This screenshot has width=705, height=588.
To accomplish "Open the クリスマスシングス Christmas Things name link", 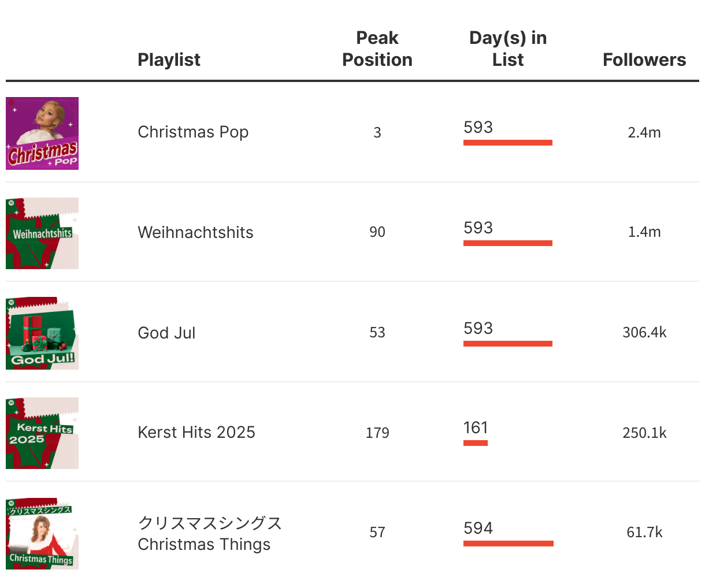I will tap(209, 534).
